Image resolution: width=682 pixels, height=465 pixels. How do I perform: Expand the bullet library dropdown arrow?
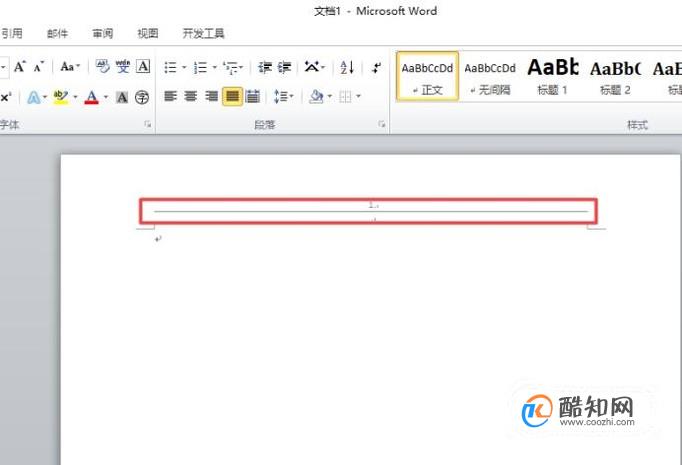tap(184, 67)
